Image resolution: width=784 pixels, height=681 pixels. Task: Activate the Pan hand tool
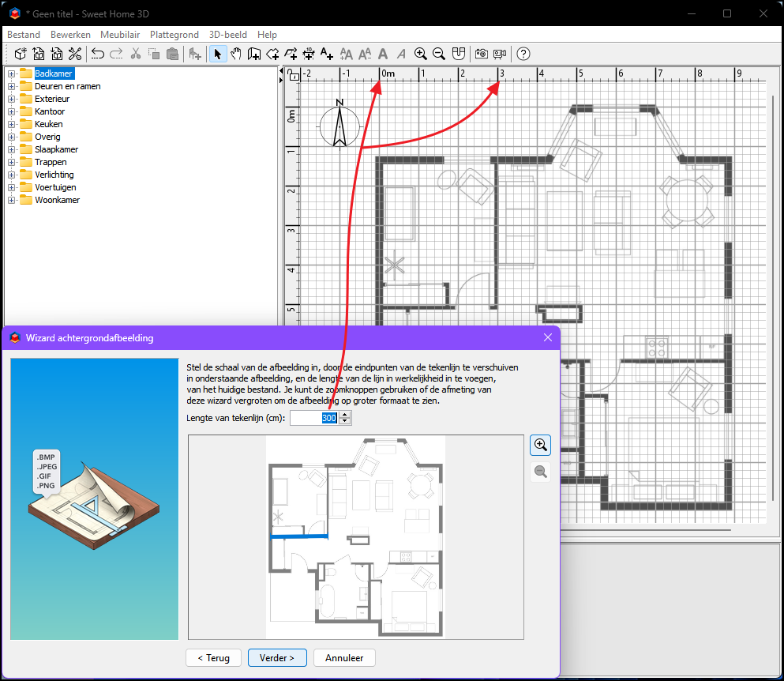(x=236, y=54)
